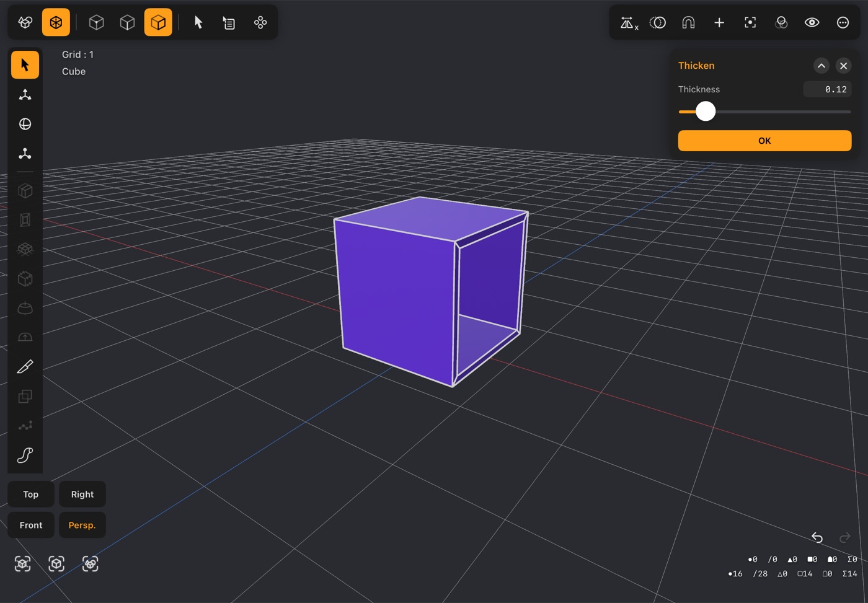The height and width of the screenshot is (603, 868).
Task: Click the dimmed dotted path tool
Action: [25, 426]
